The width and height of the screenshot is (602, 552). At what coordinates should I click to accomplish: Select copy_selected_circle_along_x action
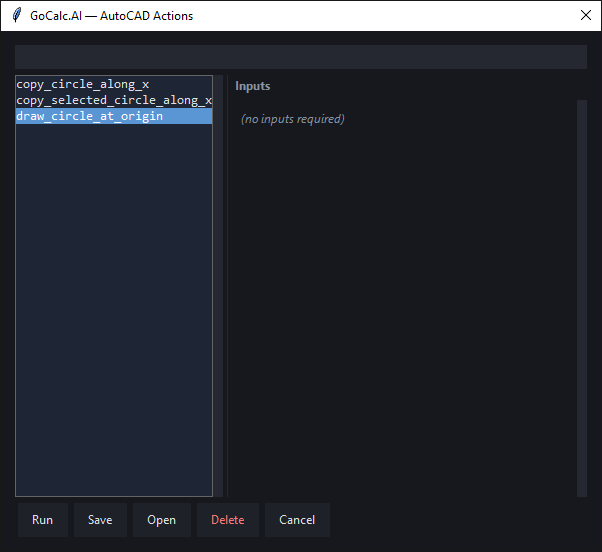coord(114,100)
